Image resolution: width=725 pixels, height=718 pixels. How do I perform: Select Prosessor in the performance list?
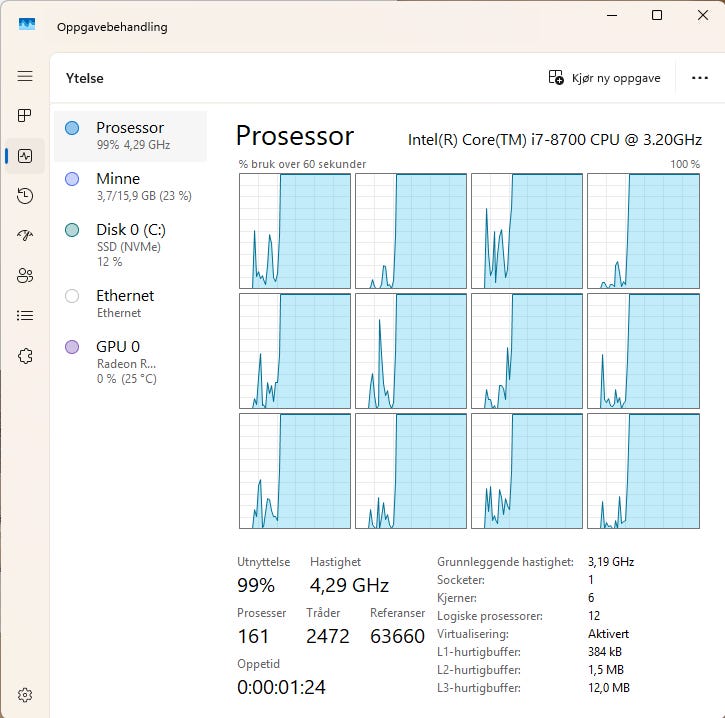click(130, 136)
